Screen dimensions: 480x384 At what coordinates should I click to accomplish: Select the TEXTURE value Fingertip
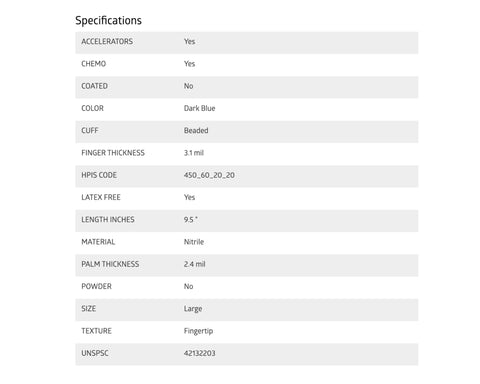[198, 331]
